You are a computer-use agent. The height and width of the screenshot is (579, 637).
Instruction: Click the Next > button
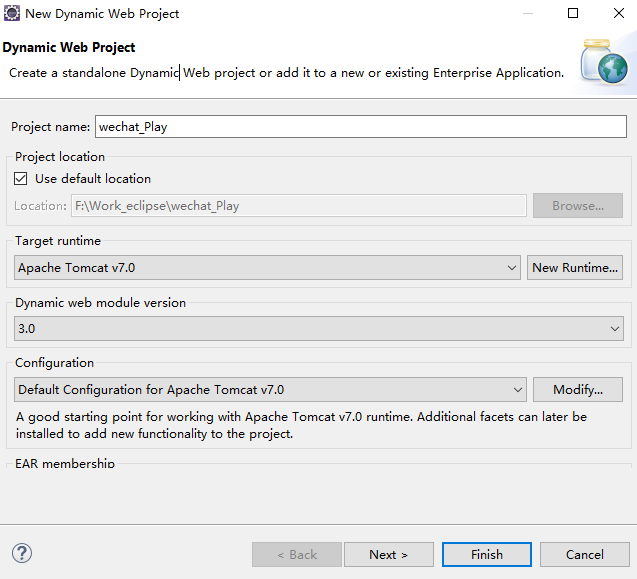[x=389, y=555]
